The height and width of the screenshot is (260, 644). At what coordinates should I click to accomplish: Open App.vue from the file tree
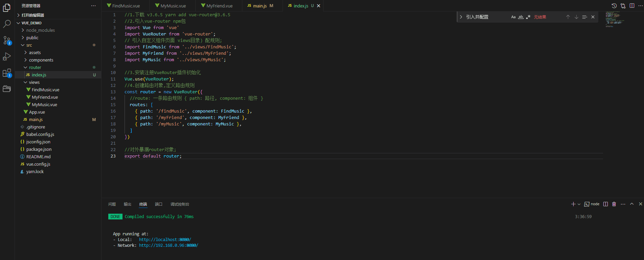[x=58, y=112]
